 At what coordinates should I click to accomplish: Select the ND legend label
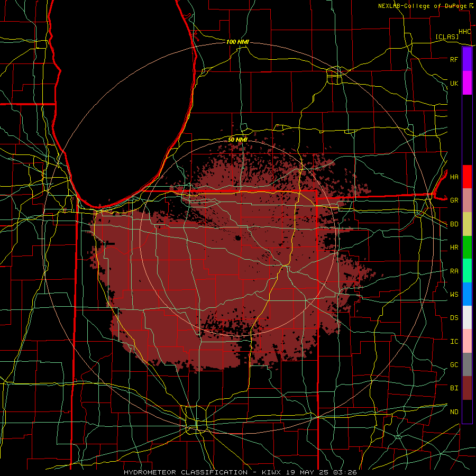tap(454, 412)
